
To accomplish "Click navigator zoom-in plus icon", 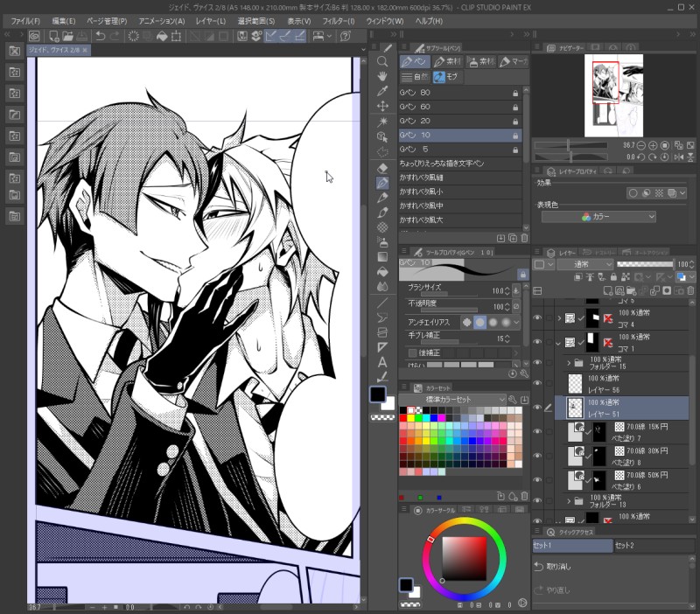I will point(653,145).
